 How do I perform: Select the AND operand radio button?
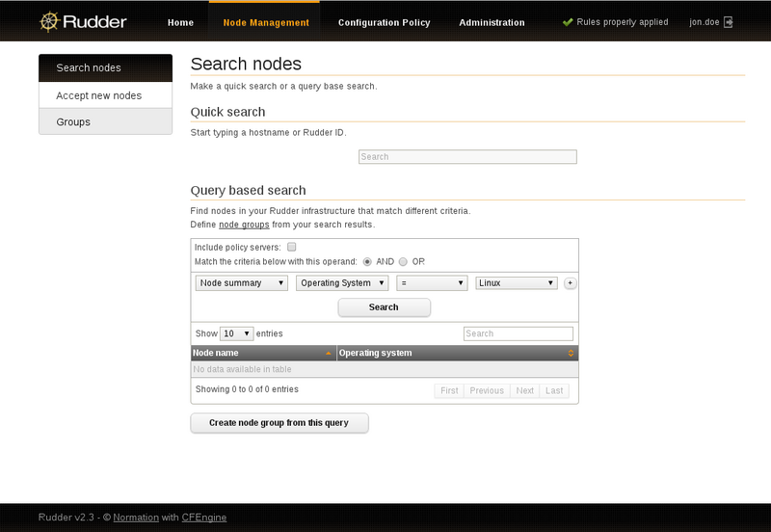click(x=367, y=261)
